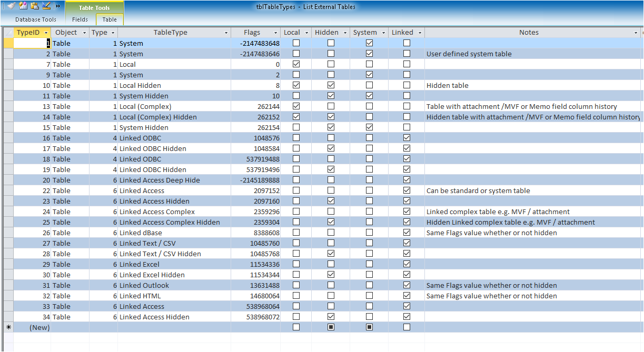Click the 'Linked complex table e.g. MVF / attachment' note
The width and height of the screenshot is (644, 352).
pos(498,212)
